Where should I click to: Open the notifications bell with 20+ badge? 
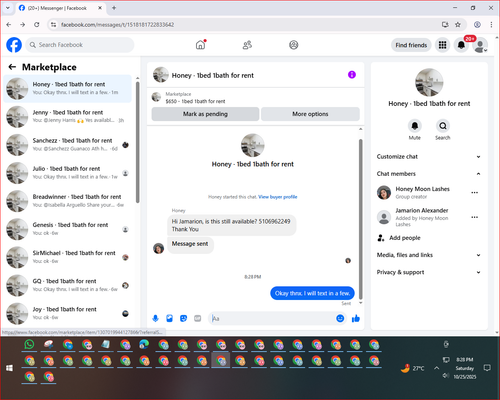tap(462, 45)
